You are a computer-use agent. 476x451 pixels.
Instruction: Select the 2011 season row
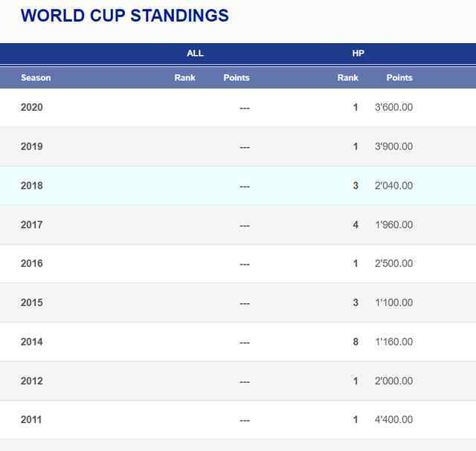click(x=238, y=420)
